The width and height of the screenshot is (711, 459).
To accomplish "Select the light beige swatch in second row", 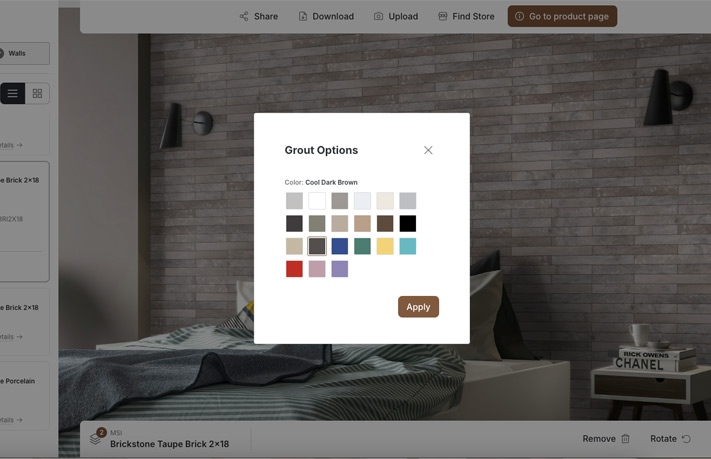I will [340, 224].
